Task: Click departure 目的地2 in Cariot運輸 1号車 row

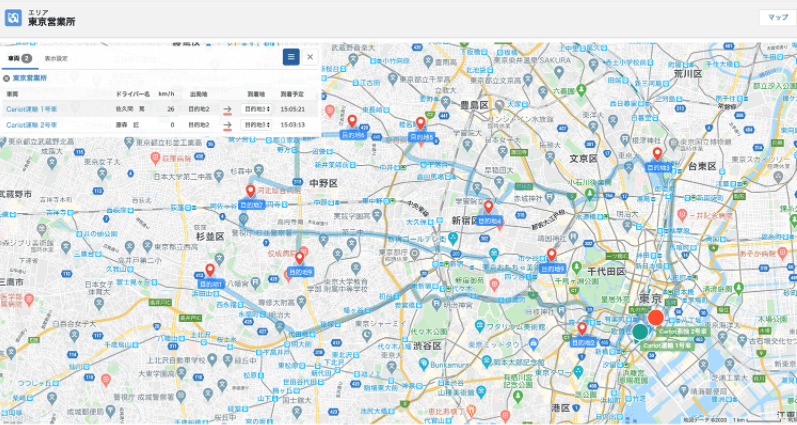Action: click(x=199, y=109)
